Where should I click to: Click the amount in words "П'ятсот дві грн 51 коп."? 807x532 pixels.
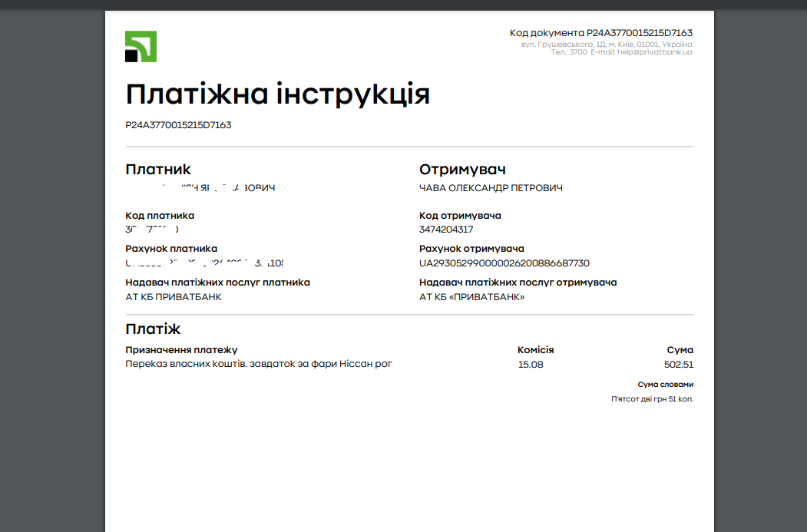pyautogui.click(x=652, y=399)
